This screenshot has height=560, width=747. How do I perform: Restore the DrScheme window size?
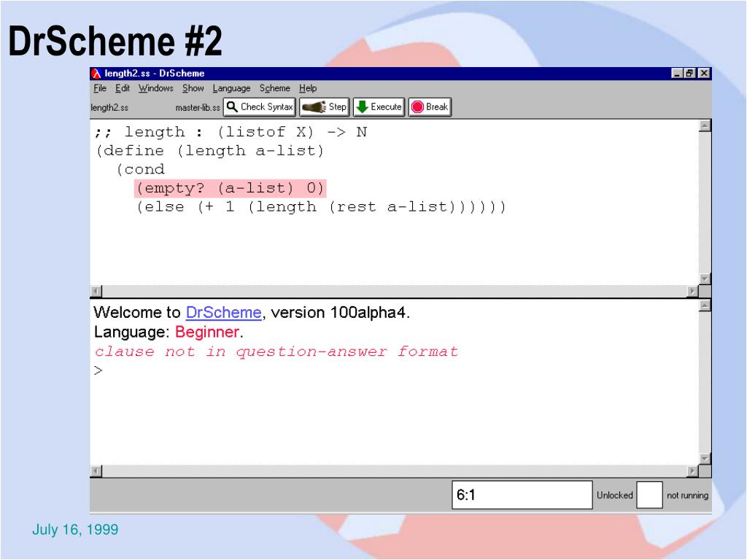689,74
